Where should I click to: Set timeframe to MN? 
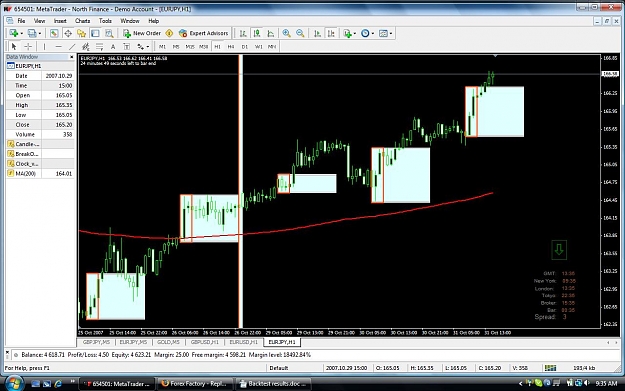[272, 47]
